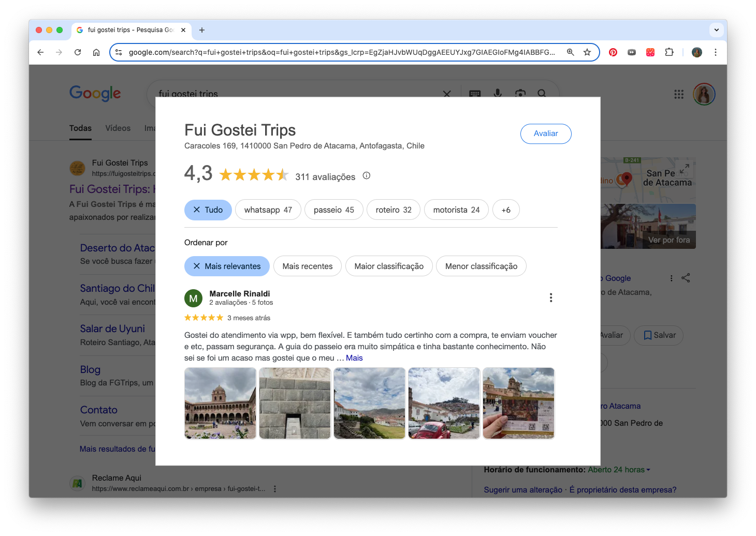Viewport: 756px width, 536px height.
Task: Click the rating info circle icon
Action: pos(367,176)
